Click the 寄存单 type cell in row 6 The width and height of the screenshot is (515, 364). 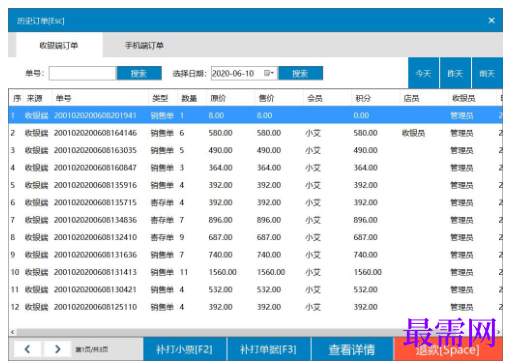pos(162,202)
